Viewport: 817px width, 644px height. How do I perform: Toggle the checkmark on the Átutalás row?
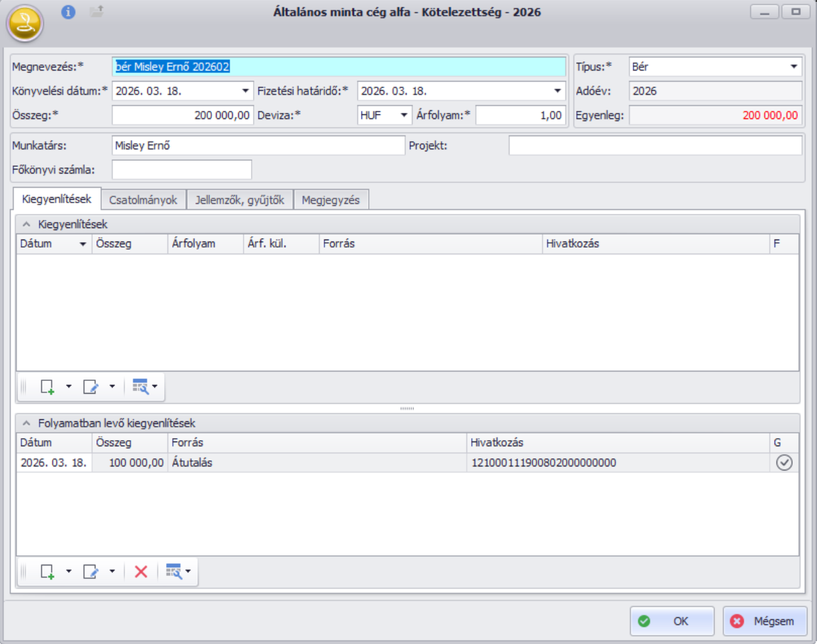[x=784, y=462]
